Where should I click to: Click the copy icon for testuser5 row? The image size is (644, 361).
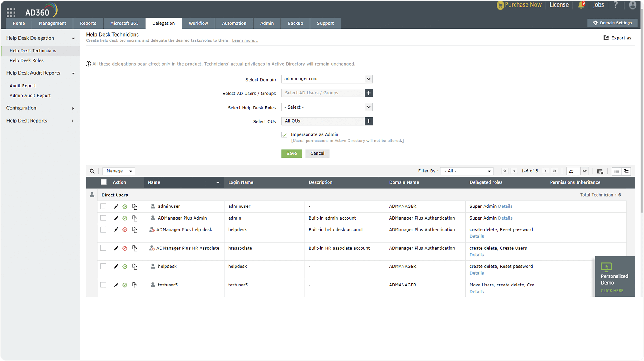point(135,285)
